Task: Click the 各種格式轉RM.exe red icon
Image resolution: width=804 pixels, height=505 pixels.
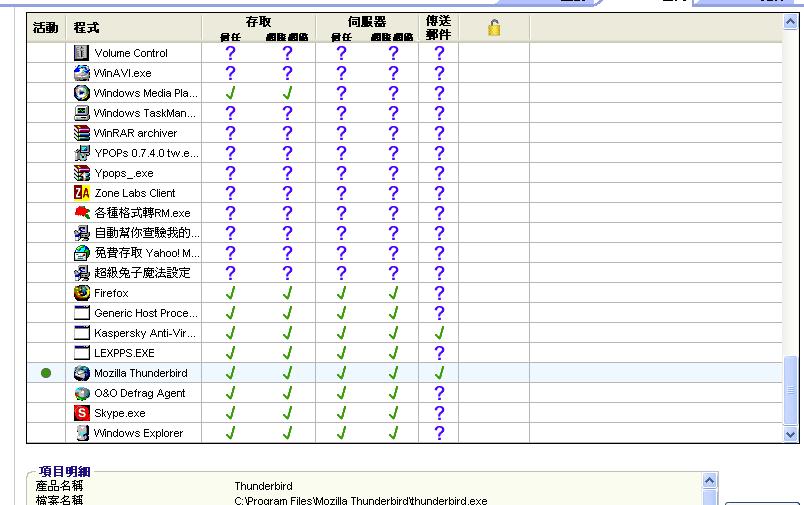Action: coord(82,213)
